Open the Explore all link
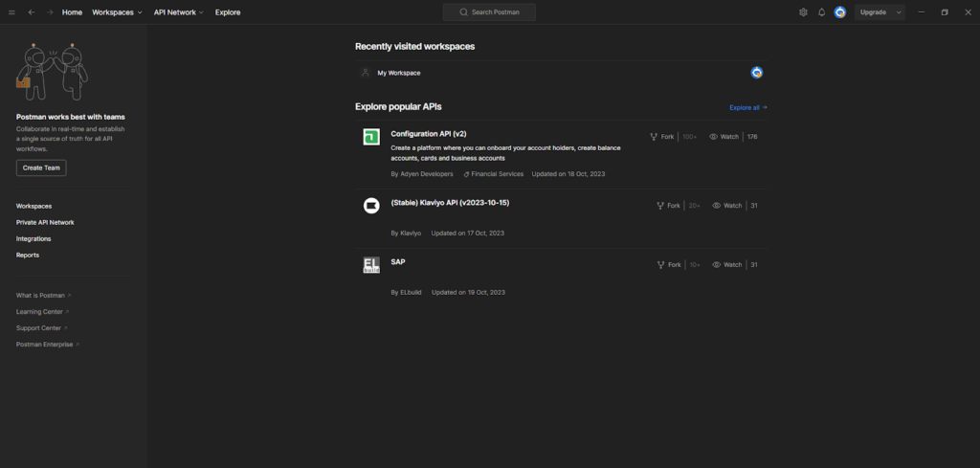980x468 pixels. coord(748,107)
